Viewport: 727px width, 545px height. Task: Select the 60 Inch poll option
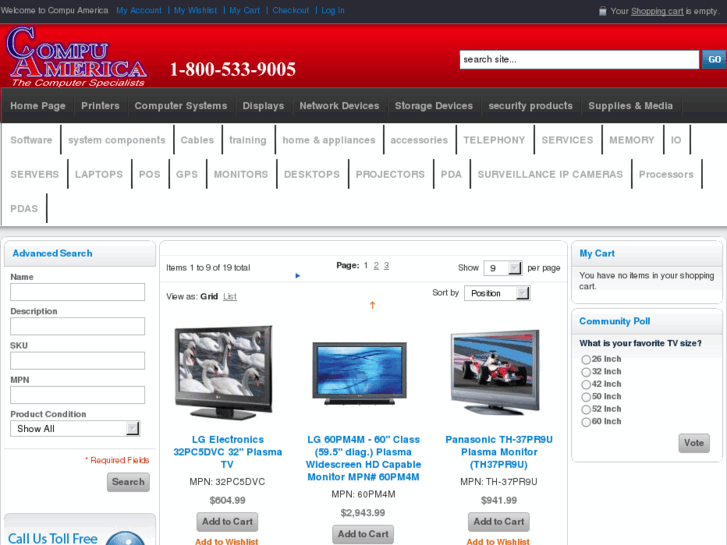click(x=586, y=422)
